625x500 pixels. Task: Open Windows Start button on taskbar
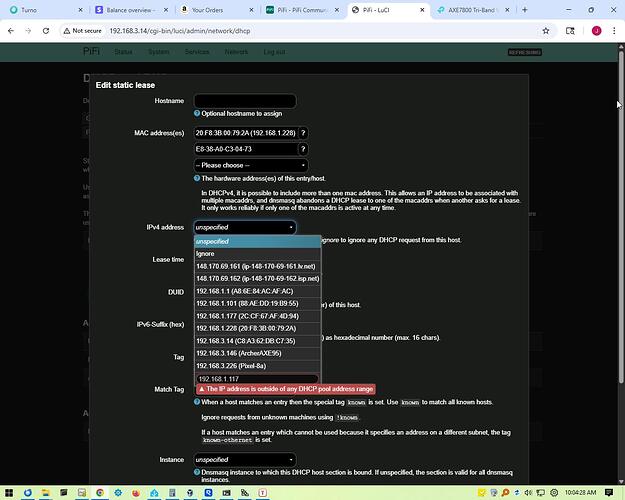tap(11, 491)
